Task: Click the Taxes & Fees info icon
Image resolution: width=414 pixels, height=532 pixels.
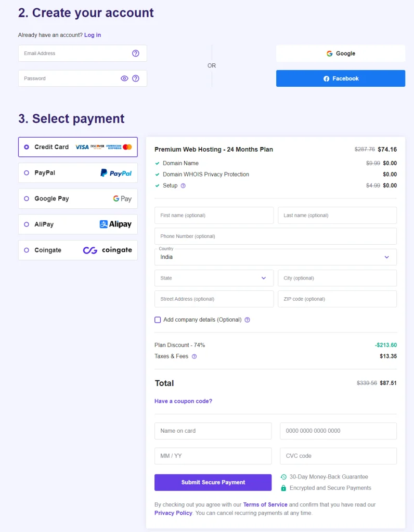Action: 195,356
